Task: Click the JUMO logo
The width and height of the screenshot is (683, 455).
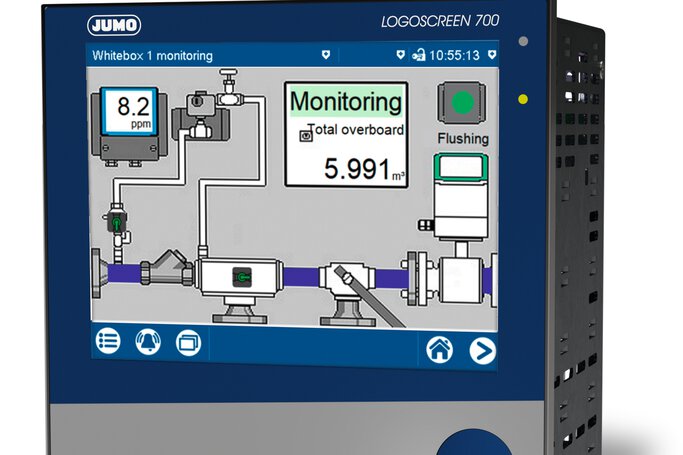Action: point(114,25)
